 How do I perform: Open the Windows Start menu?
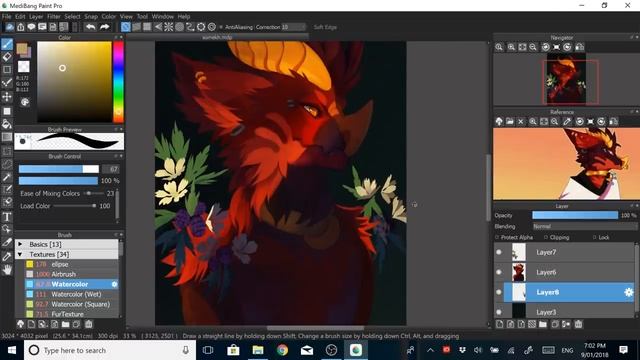[x=11, y=350]
